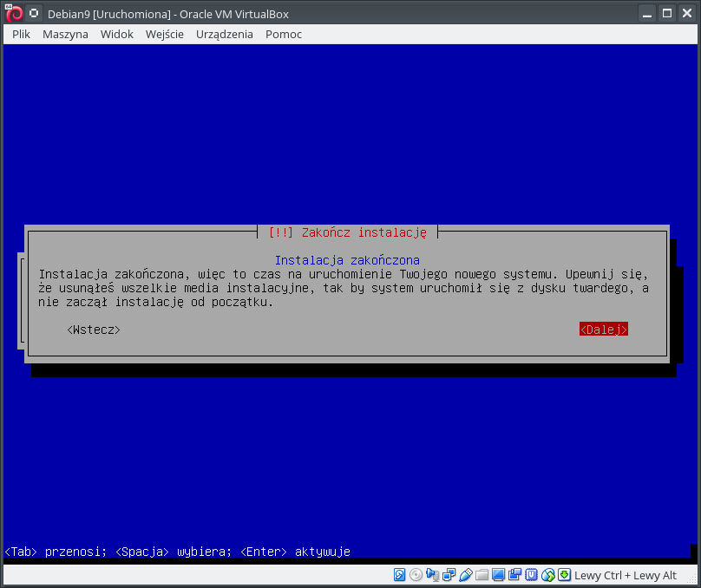Click the hard disk activity indicator icon

point(400,575)
